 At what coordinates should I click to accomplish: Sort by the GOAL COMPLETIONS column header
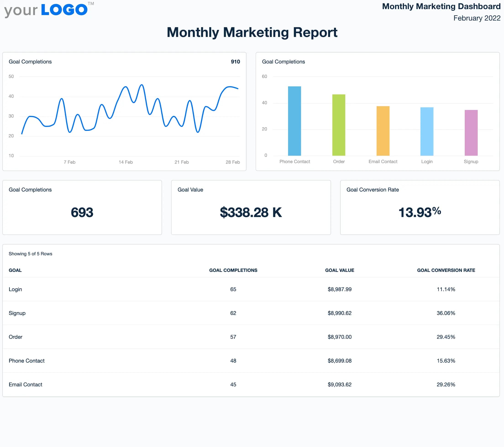coord(233,270)
